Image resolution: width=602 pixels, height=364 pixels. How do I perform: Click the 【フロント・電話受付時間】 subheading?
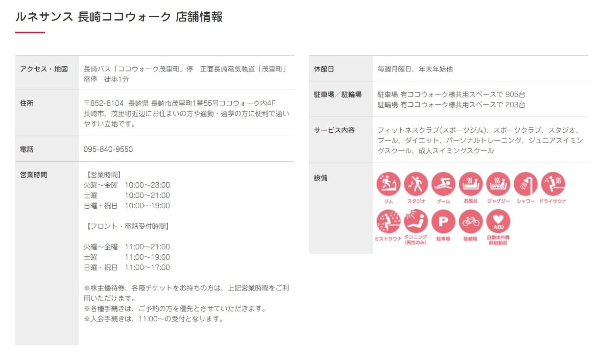[128, 226]
